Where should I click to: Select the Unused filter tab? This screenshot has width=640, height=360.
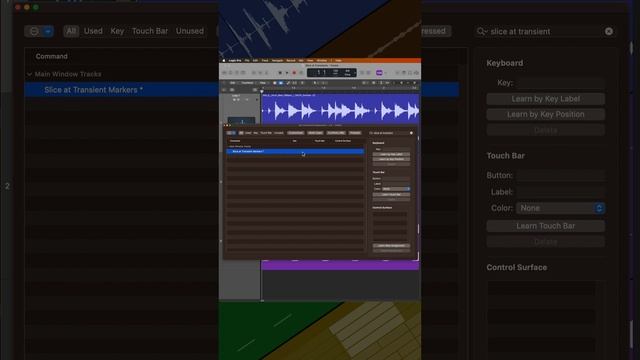pyautogui.click(x=190, y=31)
